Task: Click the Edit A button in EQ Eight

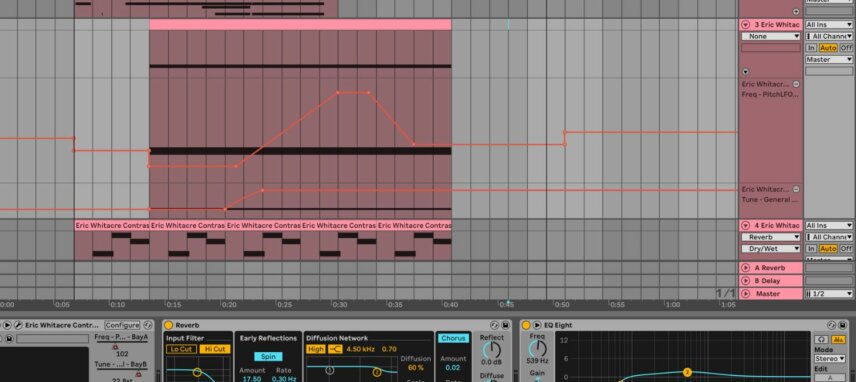Action: point(829,378)
